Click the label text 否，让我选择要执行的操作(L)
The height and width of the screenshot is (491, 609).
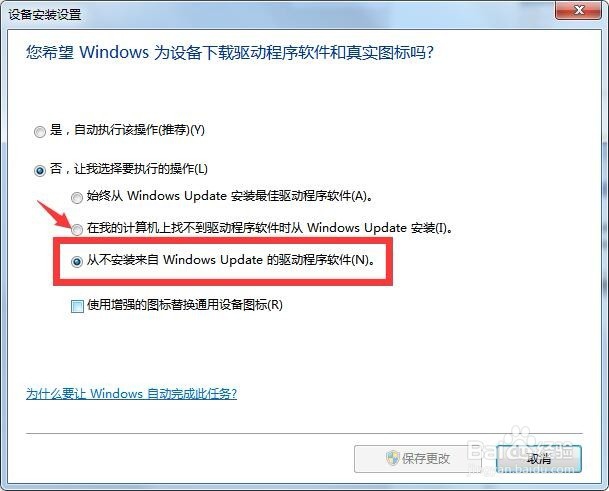tap(129, 169)
